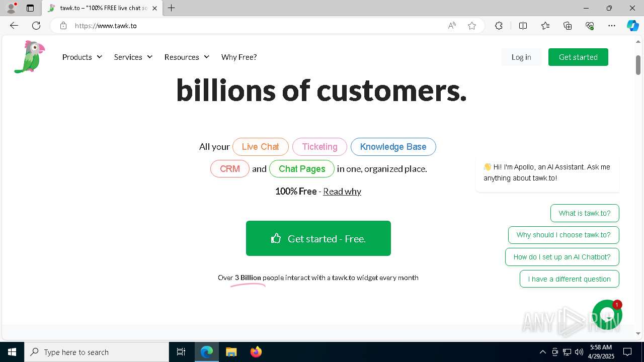
Task: Click the Log in button
Action: tap(521, 57)
